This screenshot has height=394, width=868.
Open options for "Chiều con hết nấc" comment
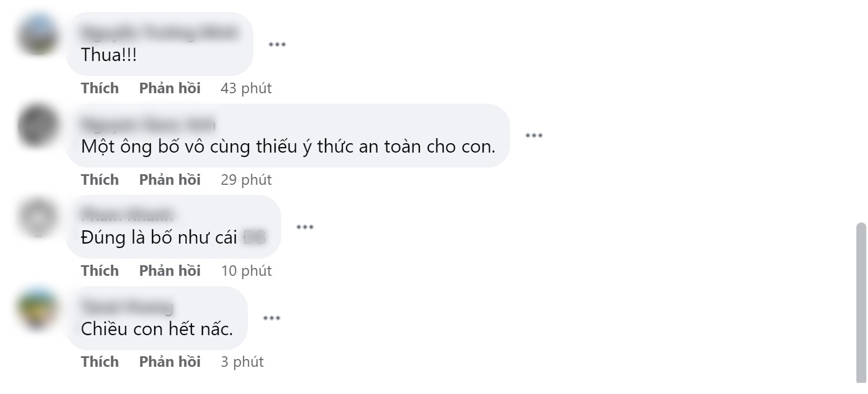271,318
